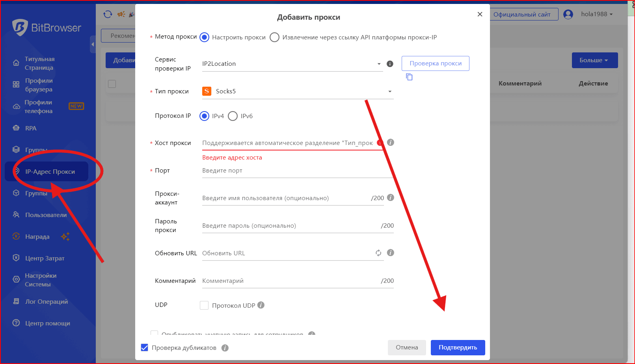The width and height of the screenshot is (635, 364).
Task: Click info icon beside Протокол UDP
Action: 261,305
